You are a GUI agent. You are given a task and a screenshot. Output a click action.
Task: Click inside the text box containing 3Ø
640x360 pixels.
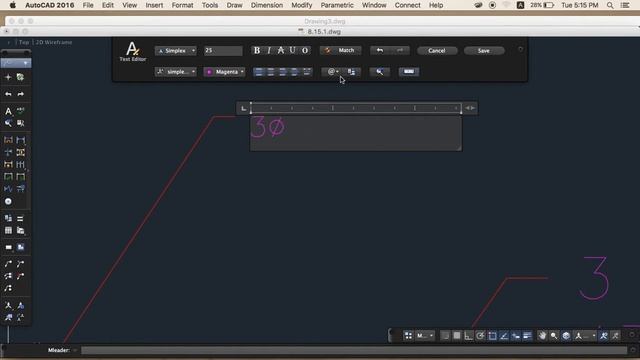click(x=356, y=133)
